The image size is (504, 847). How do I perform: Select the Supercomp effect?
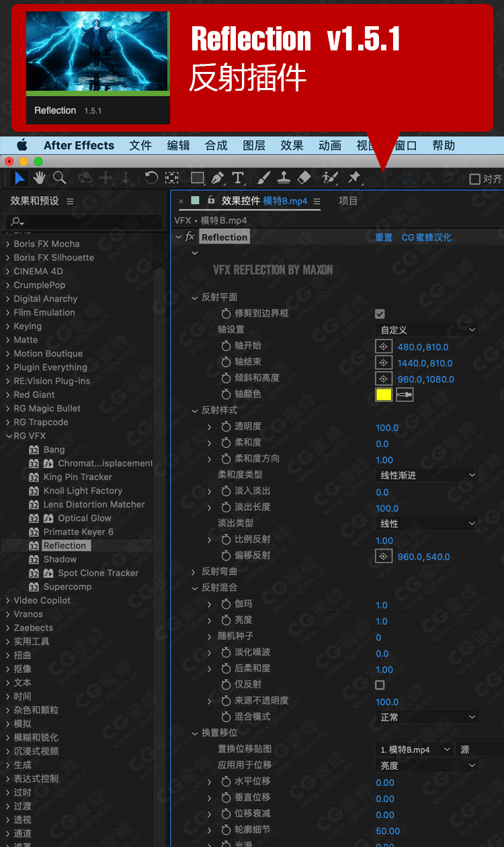point(67,587)
